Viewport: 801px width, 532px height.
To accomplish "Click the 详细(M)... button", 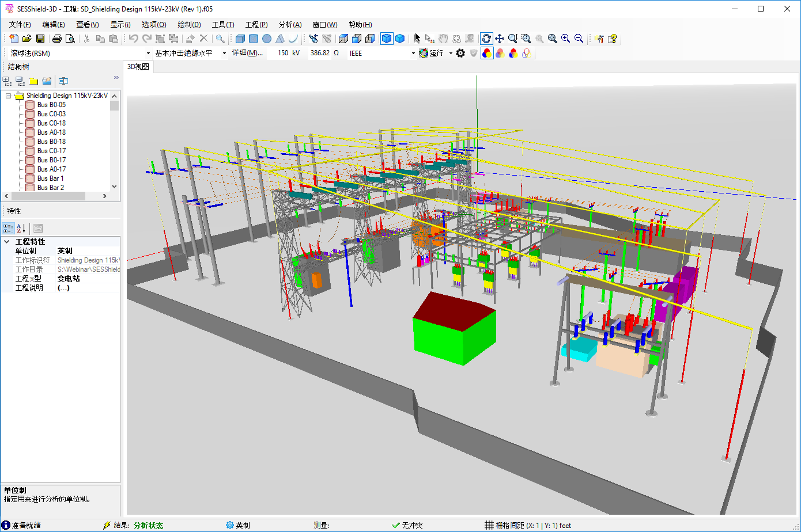I will pyautogui.click(x=247, y=53).
